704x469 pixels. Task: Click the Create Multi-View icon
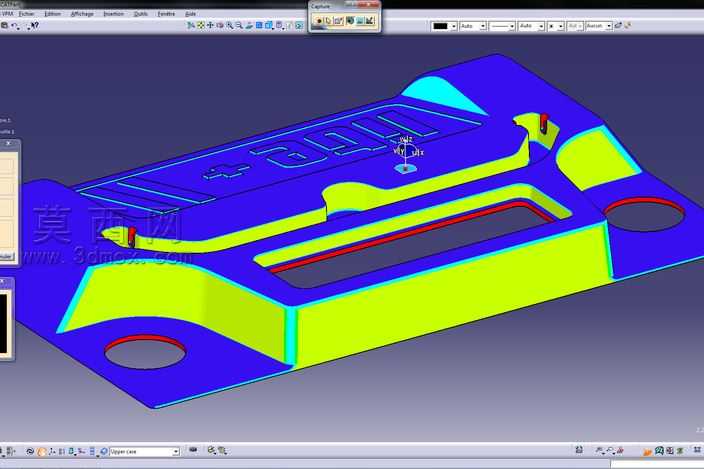click(259, 26)
